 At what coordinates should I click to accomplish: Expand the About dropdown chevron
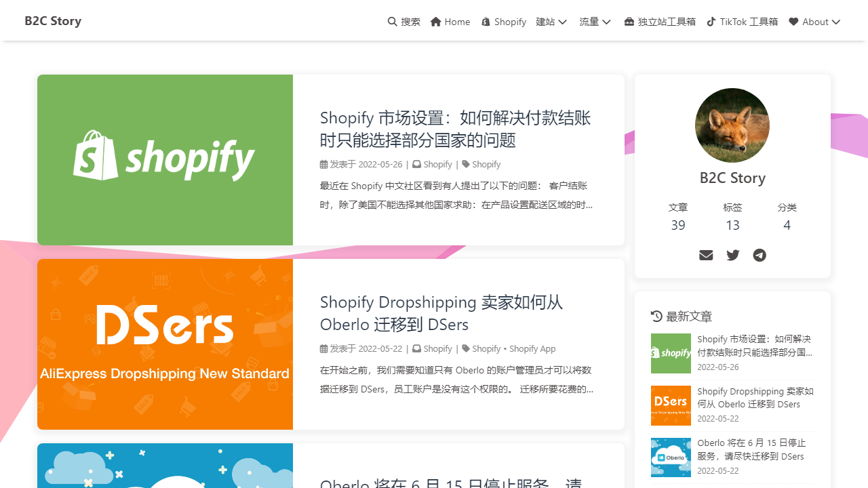pos(836,22)
